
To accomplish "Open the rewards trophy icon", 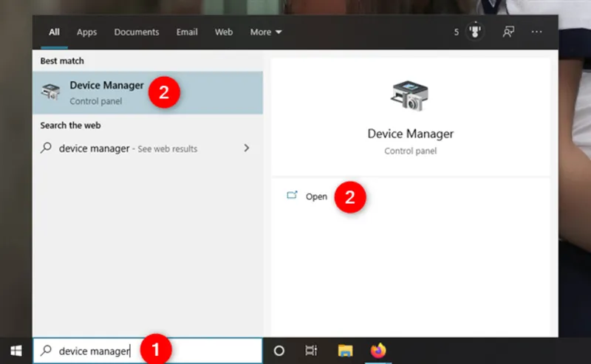I will pos(475,32).
